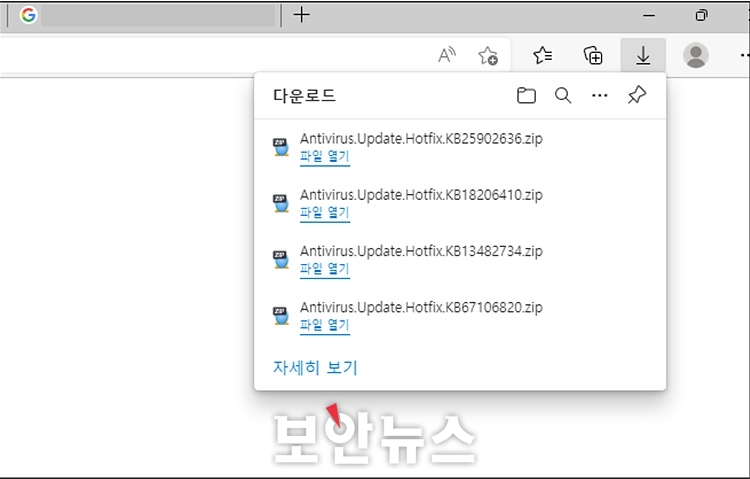Click zip icon of KB25902636 download
Image resolution: width=750 pixels, height=479 pixels.
tap(281, 147)
